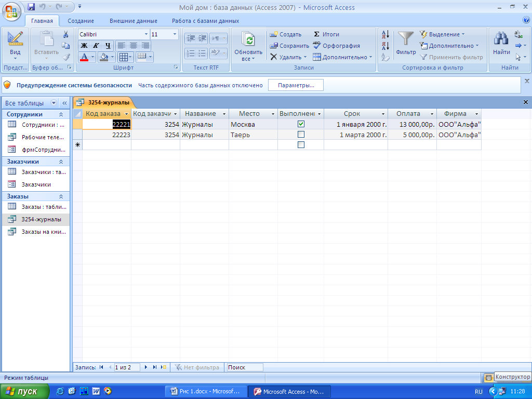This screenshot has width=532, height=399.
Task: Open the Вид view button
Action: point(15,46)
